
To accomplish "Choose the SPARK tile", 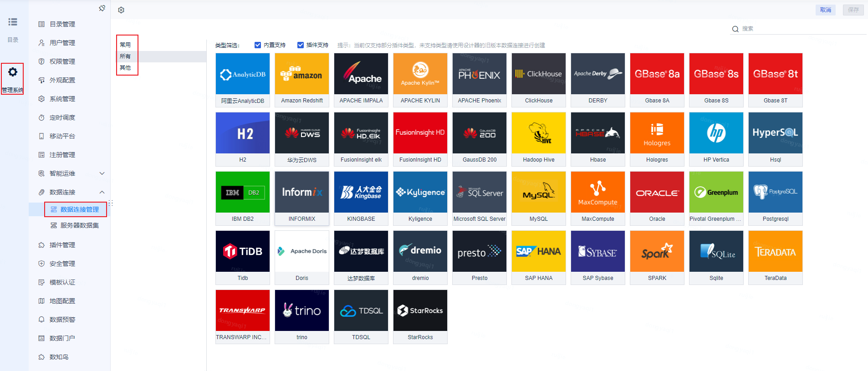I will (657, 258).
